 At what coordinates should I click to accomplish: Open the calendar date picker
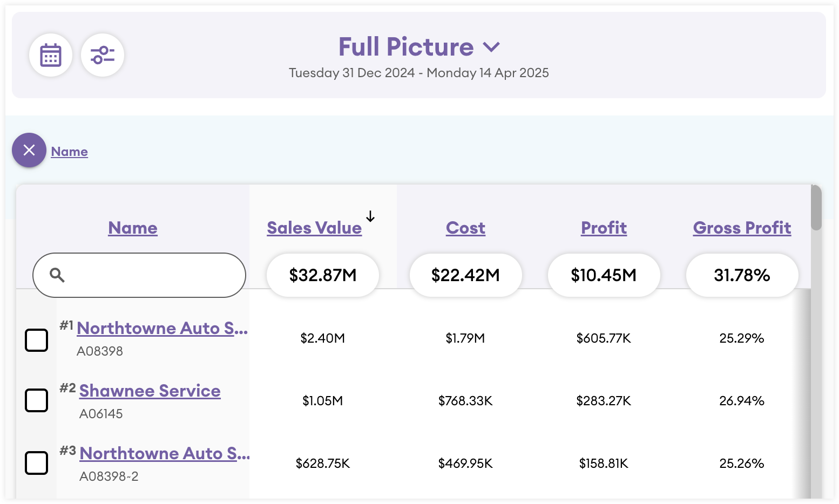(x=51, y=55)
